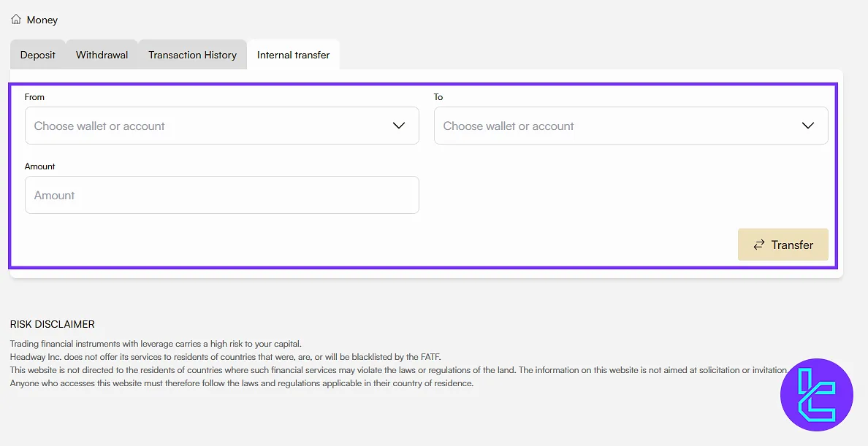View the Transaction History tab
The width and height of the screenshot is (868, 446).
coord(192,55)
